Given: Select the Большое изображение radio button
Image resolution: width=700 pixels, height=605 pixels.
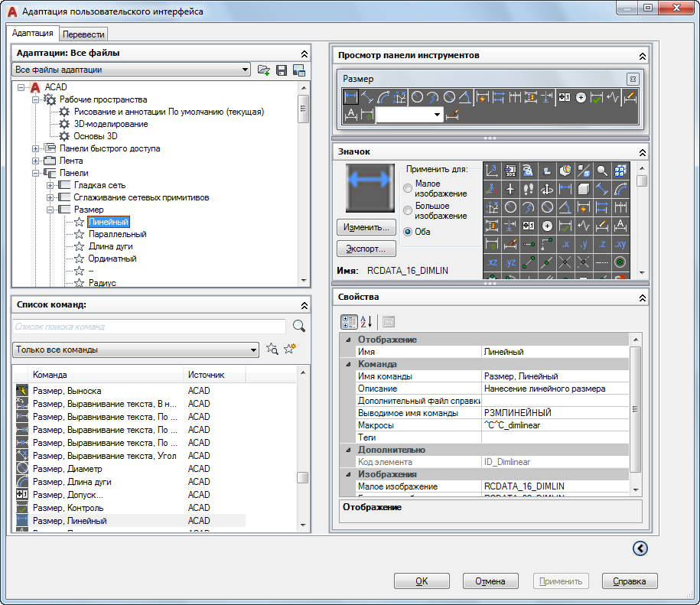Looking at the screenshot, I should pos(407,210).
